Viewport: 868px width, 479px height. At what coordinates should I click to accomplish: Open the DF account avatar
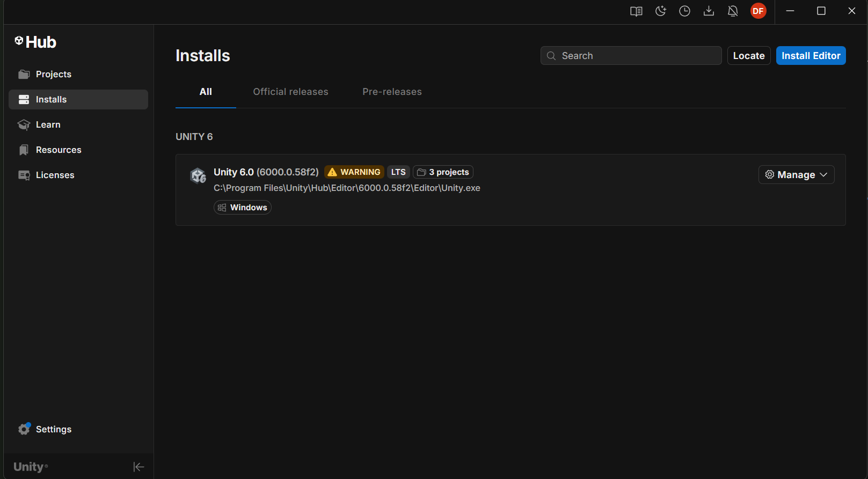pos(758,11)
